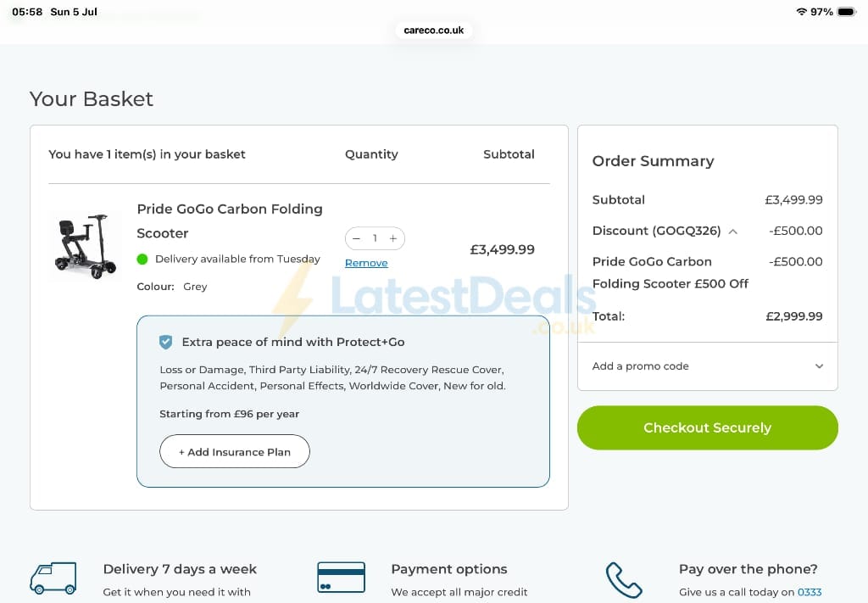Click the battery status icon
Viewport: 868px width, 603px height.
click(x=847, y=12)
